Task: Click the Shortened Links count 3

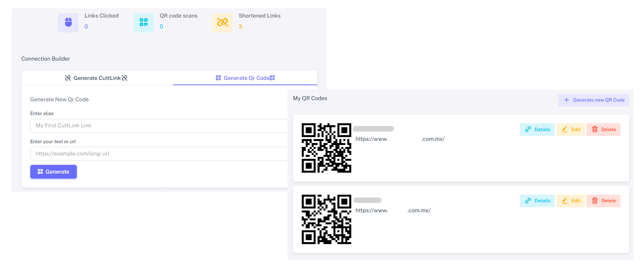Action: [x=240, y=27]
